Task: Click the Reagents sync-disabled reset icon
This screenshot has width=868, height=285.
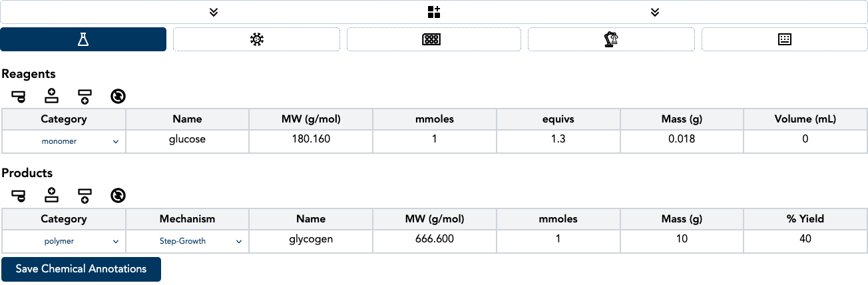Action: click(118, 97)
